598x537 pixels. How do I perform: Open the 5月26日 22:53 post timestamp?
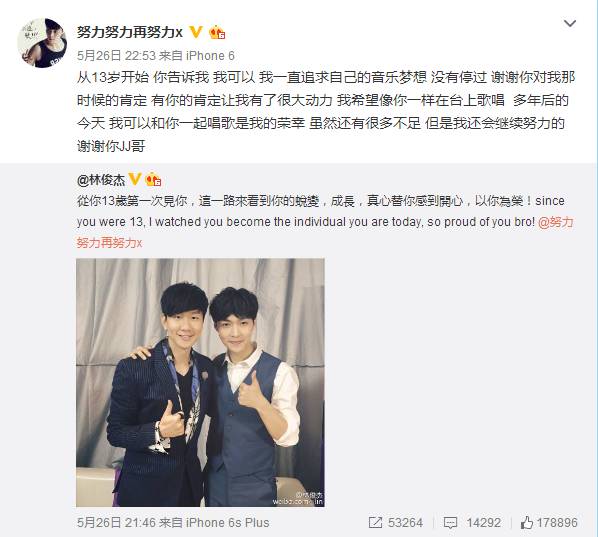116,56
